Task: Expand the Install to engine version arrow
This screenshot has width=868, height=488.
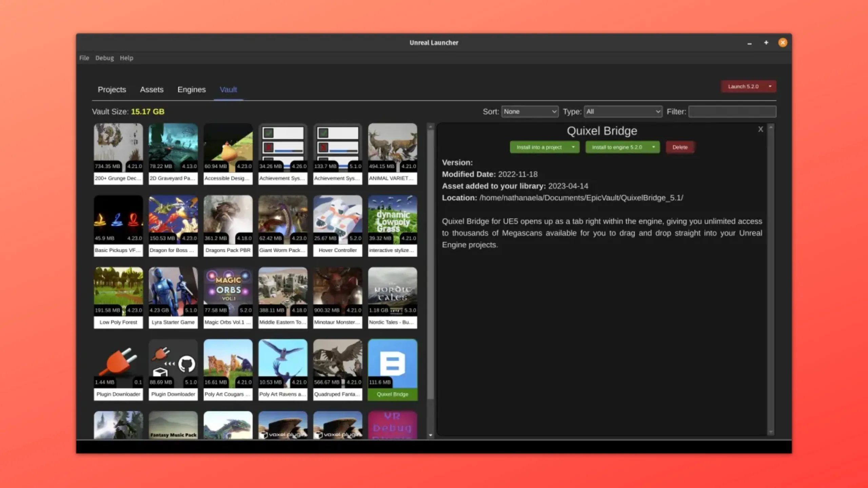Action: tap(653, 147)
